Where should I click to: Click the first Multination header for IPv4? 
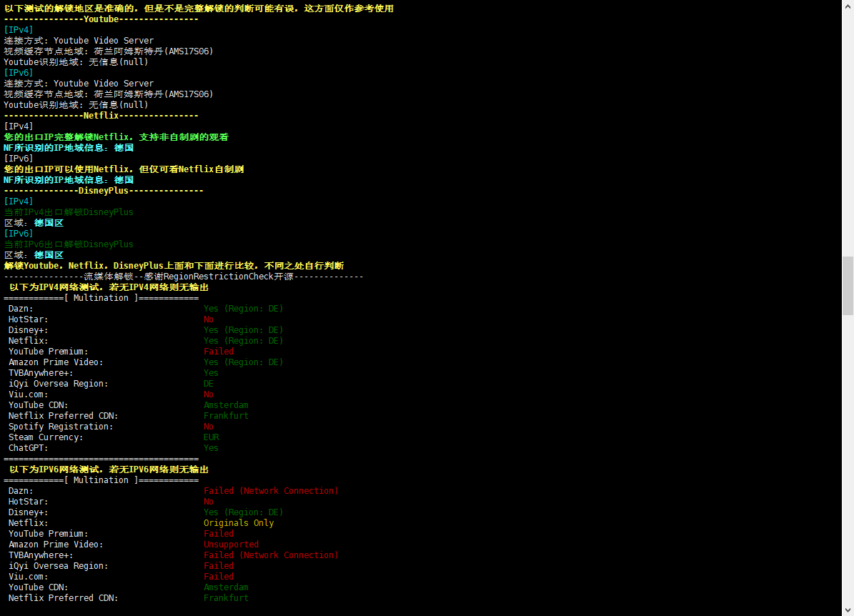(x=101, y=298)
